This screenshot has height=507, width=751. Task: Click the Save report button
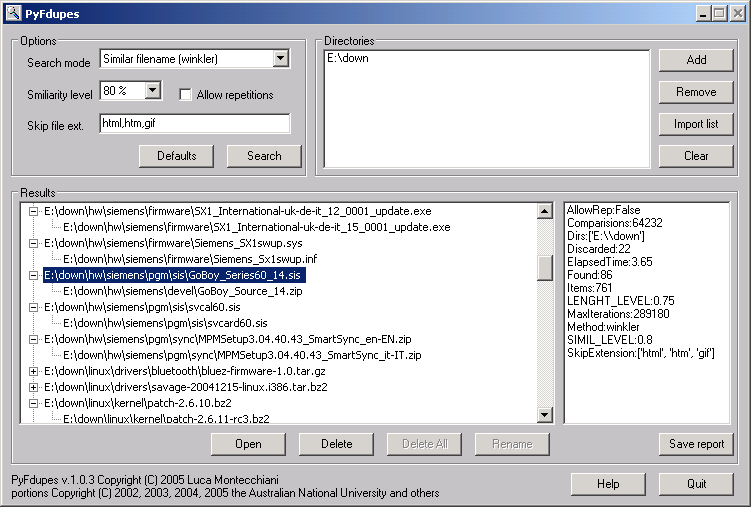696,444
